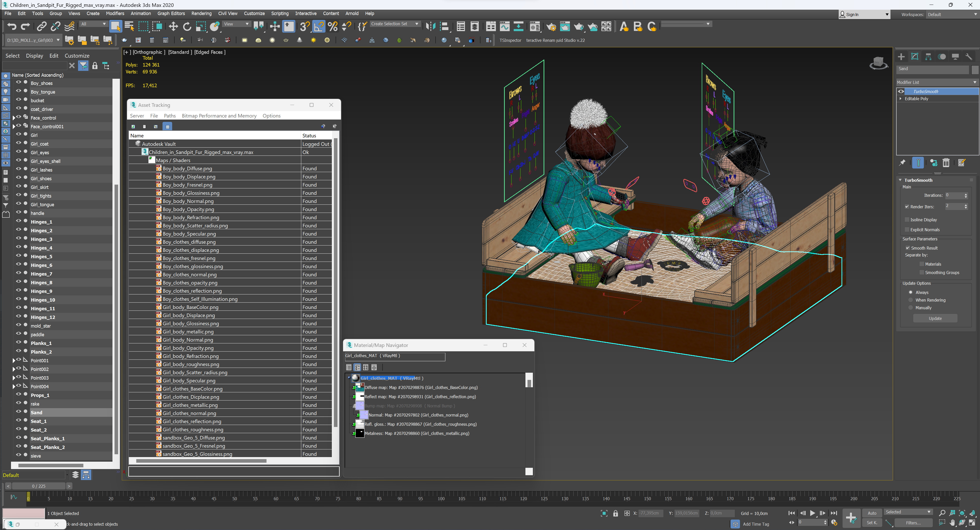Open the Scripting menu
The image size is (980, 530).
click(280, 13)
